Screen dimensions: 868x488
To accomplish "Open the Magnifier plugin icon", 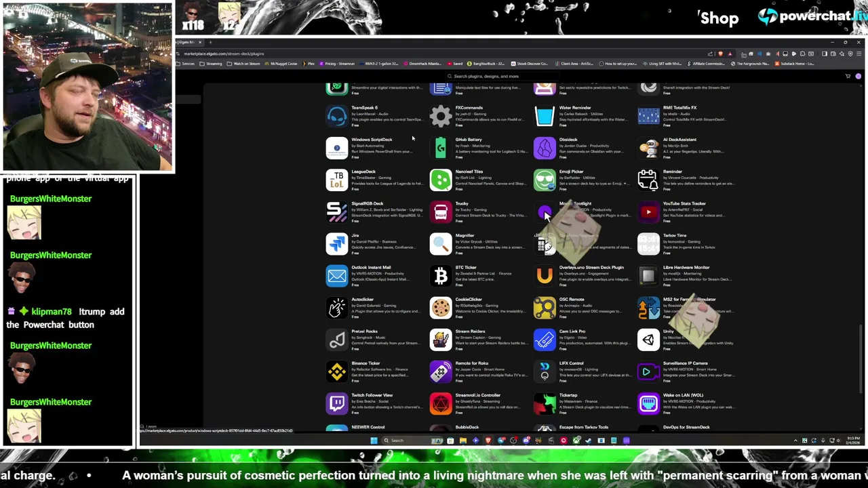I will [x=441, y=244].
